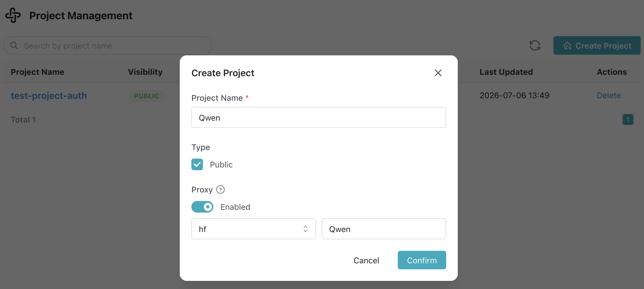Image resolution: width=644 pixels, height=289 pixels.
Task: Click the search magnifier icon
Action: 14,45
